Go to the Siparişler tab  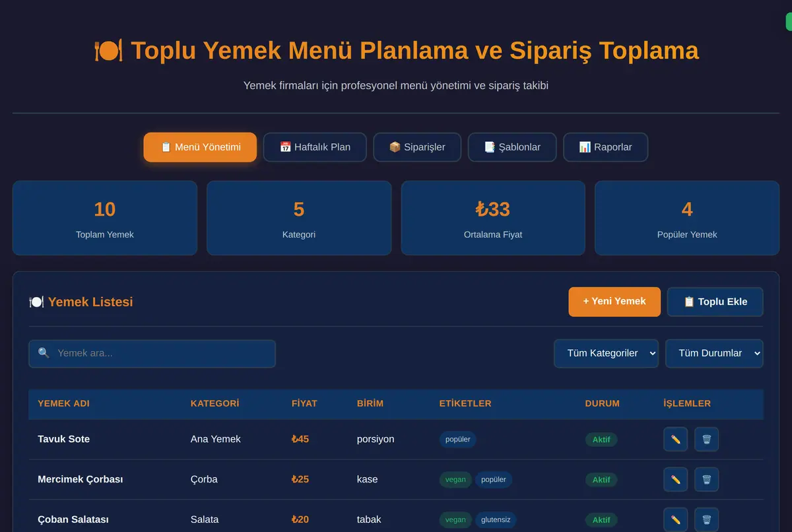point(417,147)
